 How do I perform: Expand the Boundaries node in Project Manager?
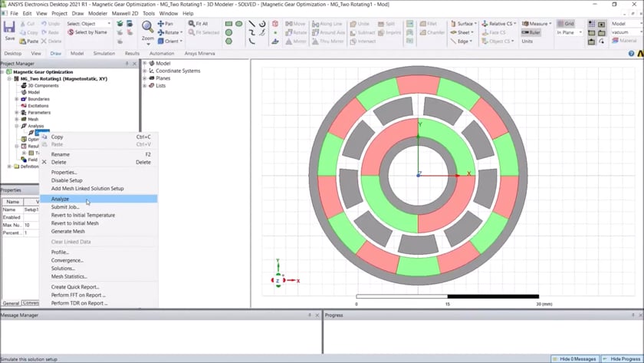(x=17, y=99)
